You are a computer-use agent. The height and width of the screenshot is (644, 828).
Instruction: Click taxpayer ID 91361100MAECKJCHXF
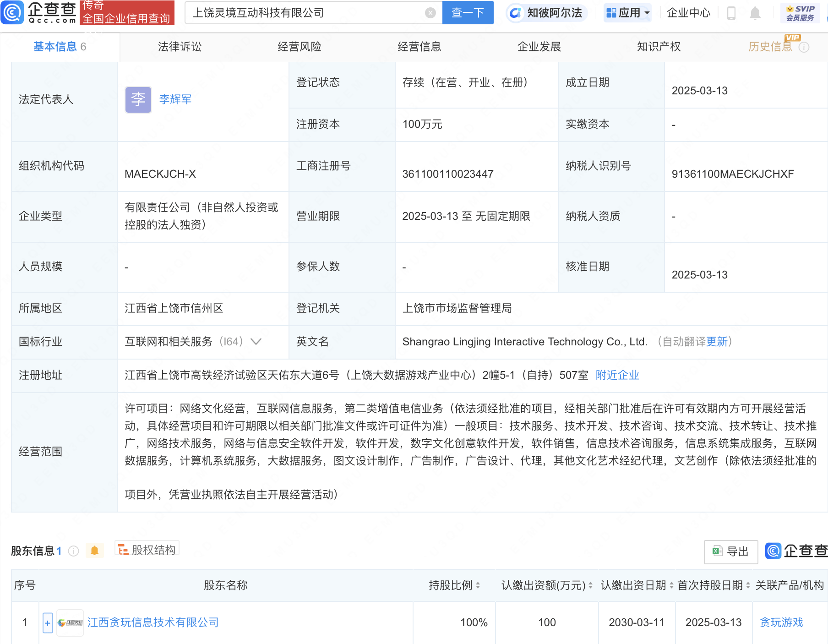[733, 174]
